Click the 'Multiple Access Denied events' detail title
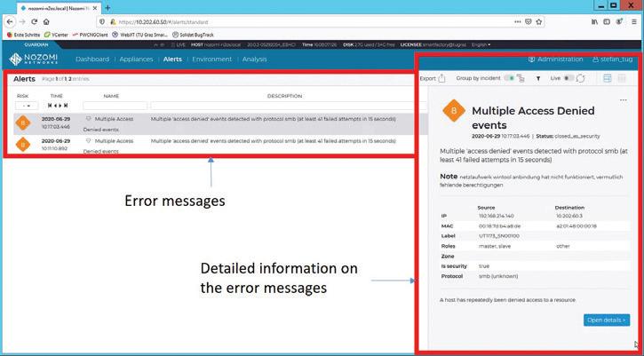This screenshot has width=644, height=356. pos(533,117)
